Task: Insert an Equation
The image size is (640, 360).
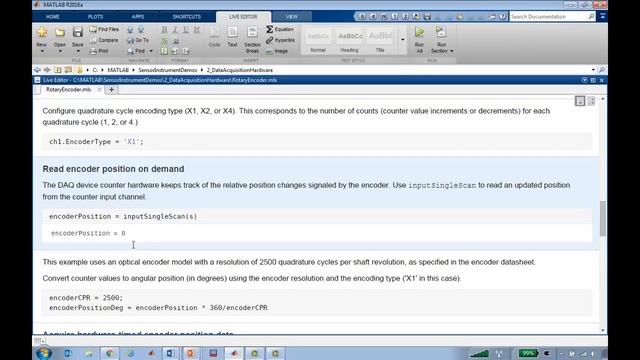Action: point(280,29)
